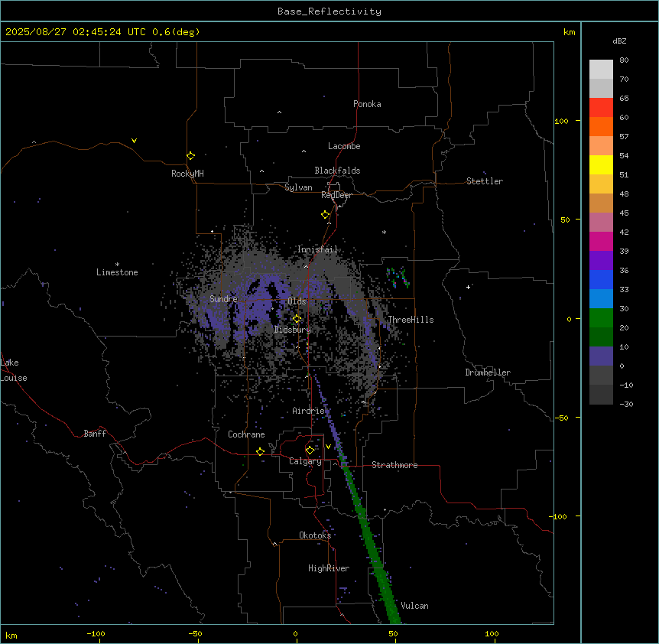Viewport: 659px width, 644px height.
Task: Select the purple 39-36 dBZ legend swatch
Action: coord(601,261)
